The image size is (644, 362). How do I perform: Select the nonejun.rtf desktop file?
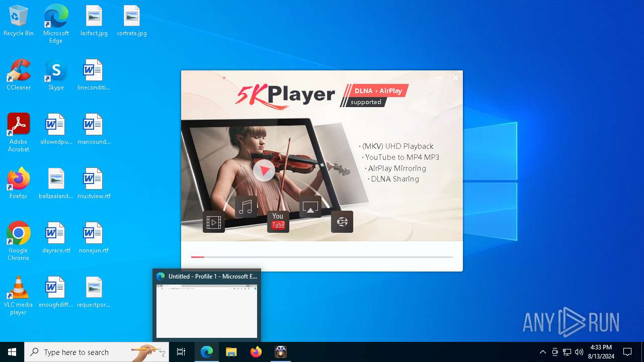(94, 238)
